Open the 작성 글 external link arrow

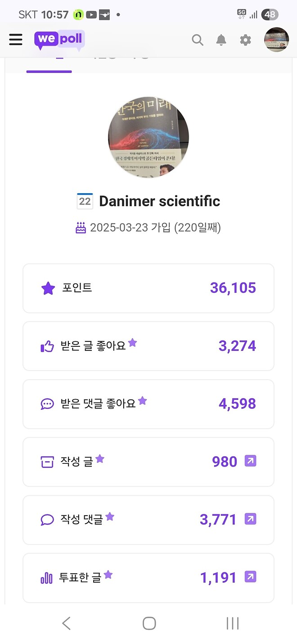coord(250,462)
